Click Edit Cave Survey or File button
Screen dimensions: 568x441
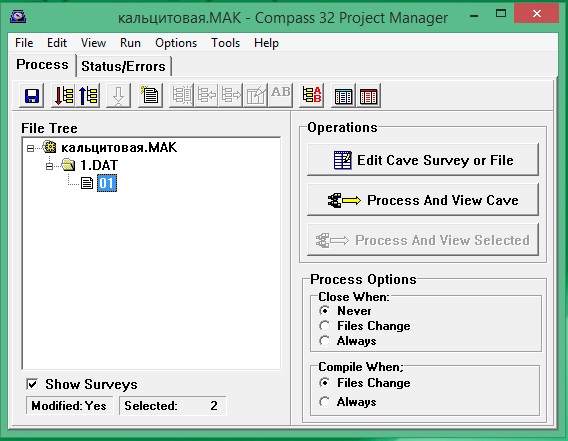pos(423,160)
